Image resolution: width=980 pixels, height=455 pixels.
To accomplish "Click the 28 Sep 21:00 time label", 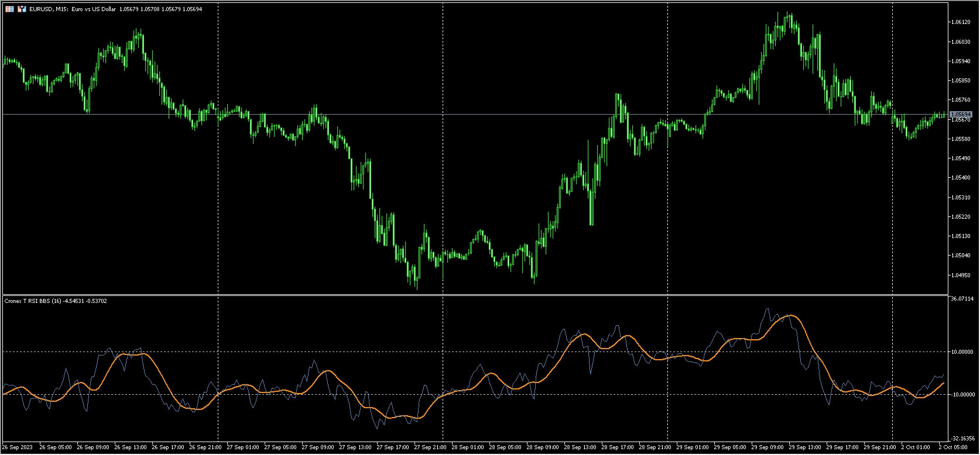I will click(655, 447).
